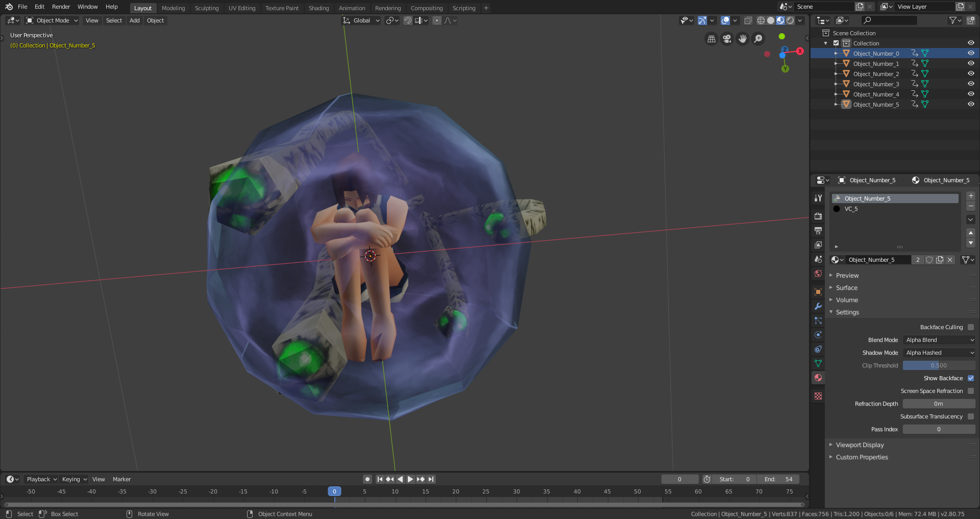Open the Object Mode dropdown
This screenshot has width=980, height=519.
(52, 20)
